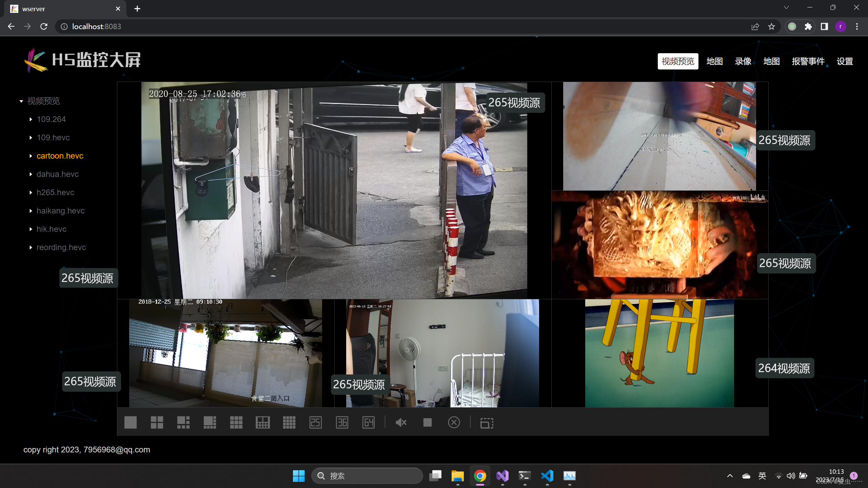Switch to the 2x2 four-window layout
The image size is (868, 488).
coord(157,423)
